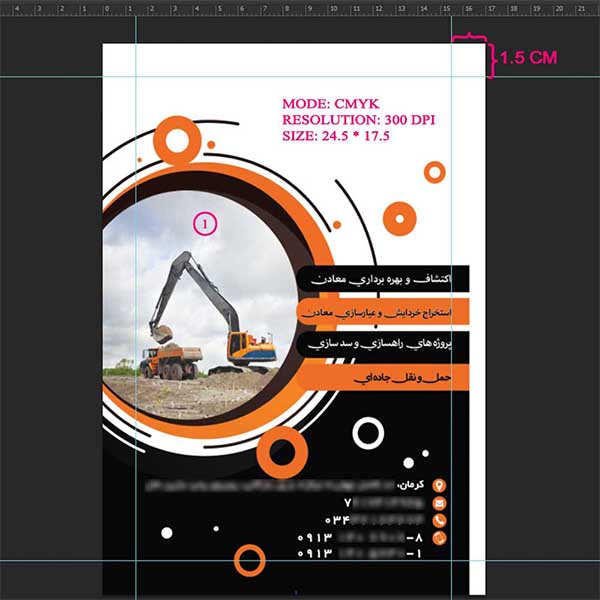Select the address text starting with کرمان،
This screenshot has height=600, width=600.
tap(284, 485)
